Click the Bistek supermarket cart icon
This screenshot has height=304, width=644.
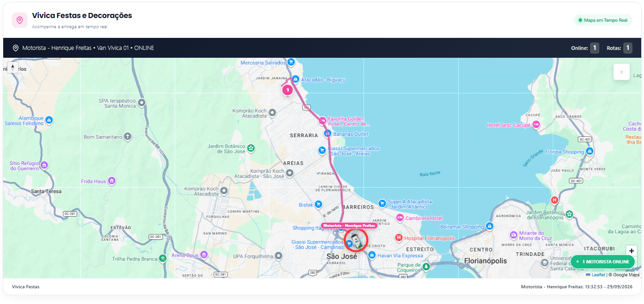coord(318,204)
